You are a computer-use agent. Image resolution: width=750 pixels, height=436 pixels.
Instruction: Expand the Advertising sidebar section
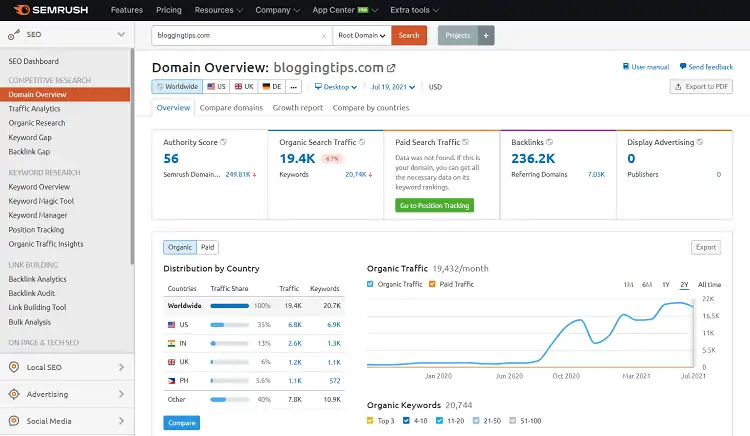pyautogui.click(x=121, y=394)
